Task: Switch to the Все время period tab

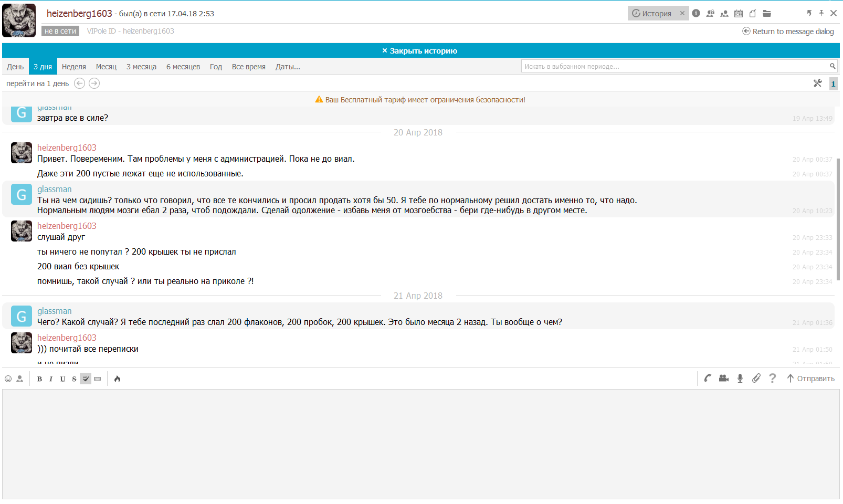Action: 248,67
